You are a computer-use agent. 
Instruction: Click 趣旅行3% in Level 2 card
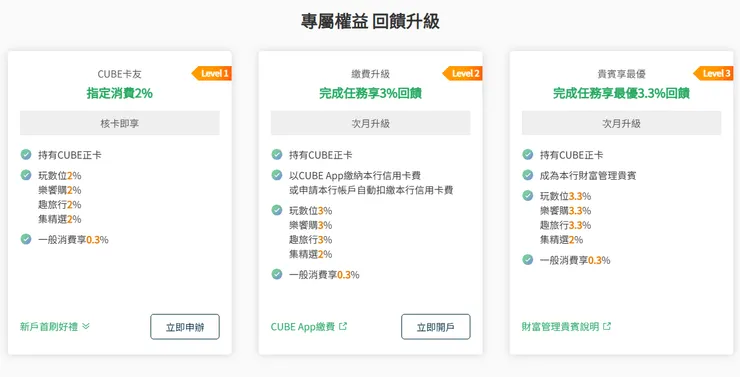(x=311, y=240)
